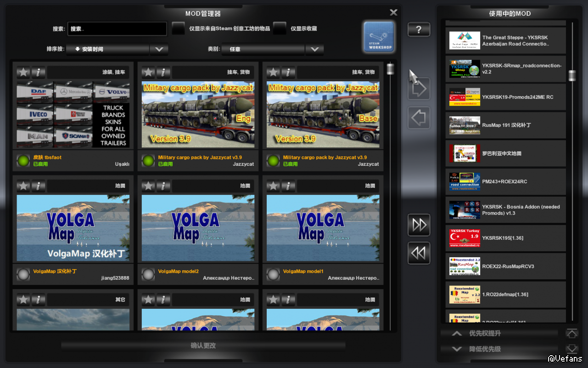588x368 pixels.
Task: Star the Military cargo pack Base card
Action: click(273, 72)
